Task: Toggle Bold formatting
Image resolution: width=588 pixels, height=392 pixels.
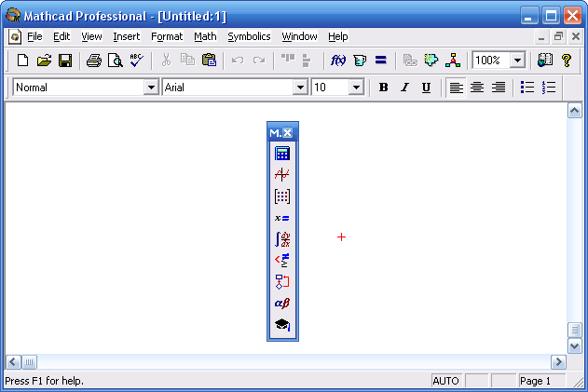Action: 383,88
